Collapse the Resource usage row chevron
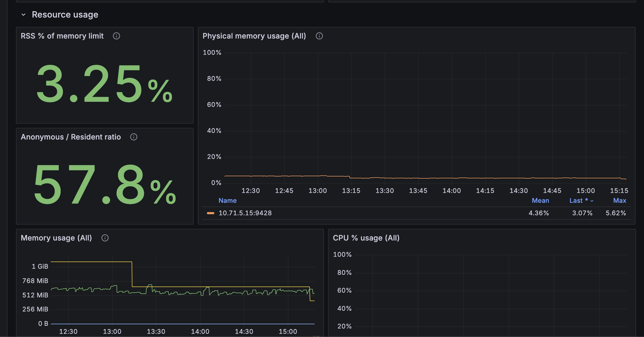This screenshot has width=644, height=337. (23, 15)
